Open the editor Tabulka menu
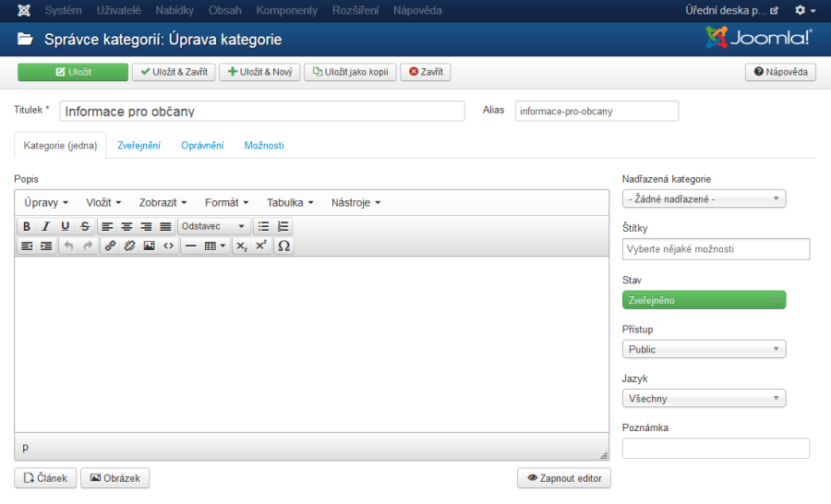831x504 pixels. pos(290,202)
